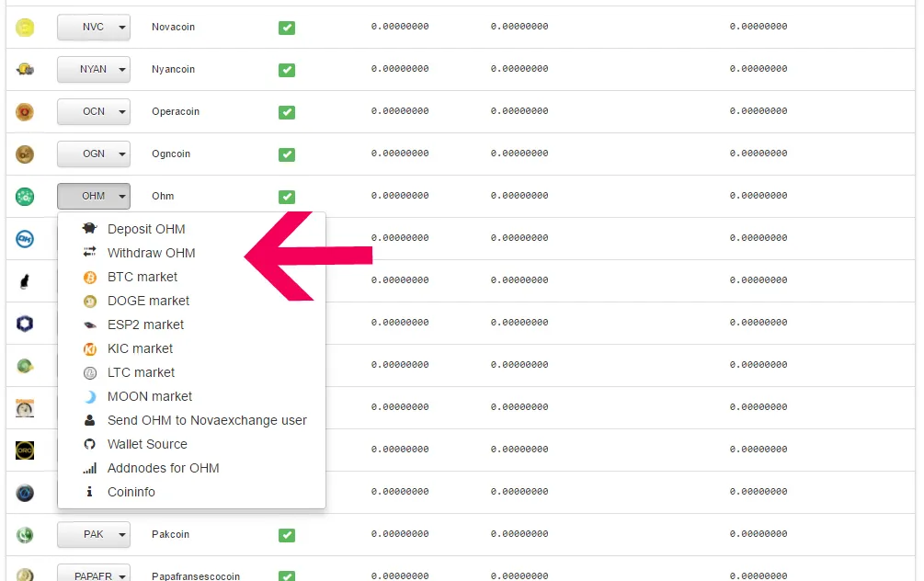Click the Papafransescocoin coin name

[x=196, y=575]
